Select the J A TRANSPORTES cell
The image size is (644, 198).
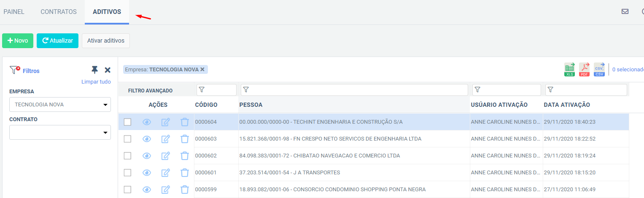point(354,173)
